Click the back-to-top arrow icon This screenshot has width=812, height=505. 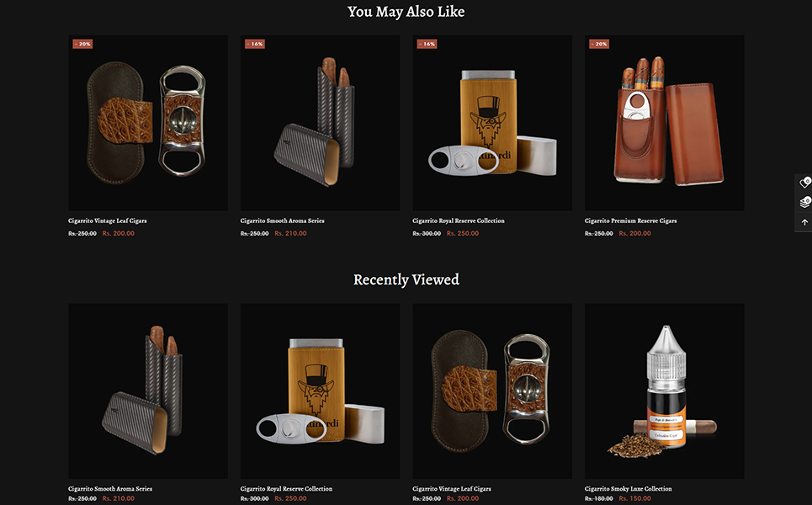[804, 222]
